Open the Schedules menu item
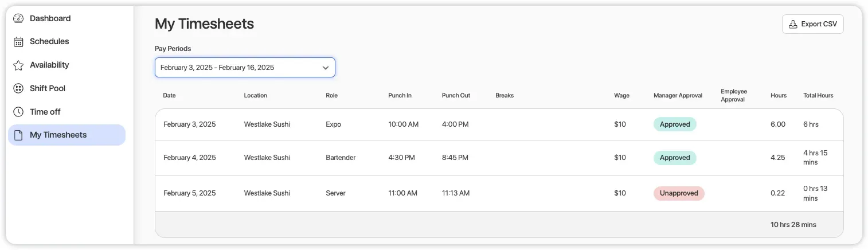Screen dimensions: 868x250 click(x=49, y=42)
